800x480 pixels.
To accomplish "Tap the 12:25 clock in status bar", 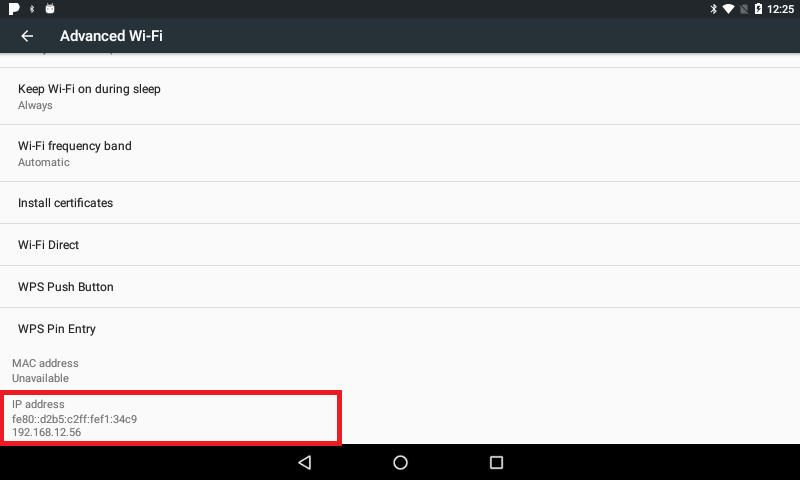I will tap(781, 9).
